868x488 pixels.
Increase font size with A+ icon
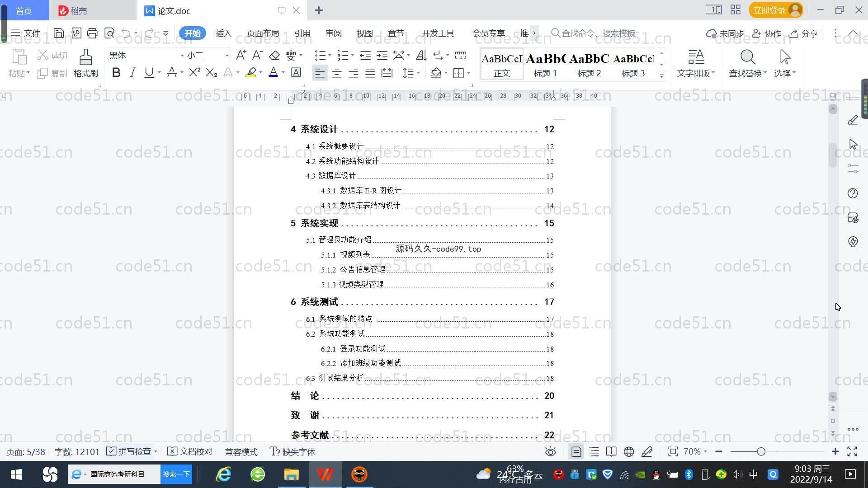[241, 55]
